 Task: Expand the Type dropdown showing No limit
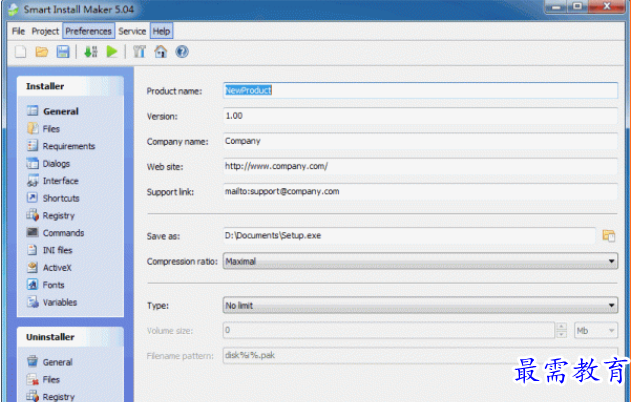(x=611, y=305)
